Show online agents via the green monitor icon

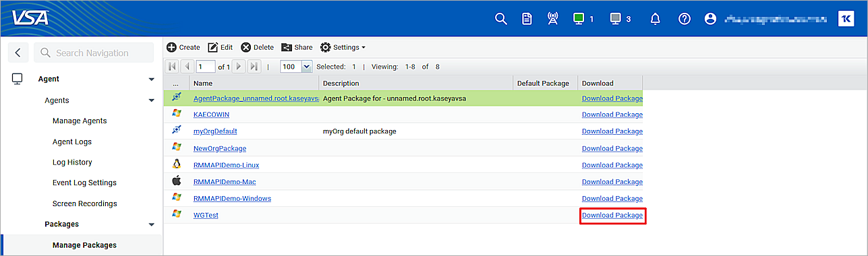coord(578,19)
